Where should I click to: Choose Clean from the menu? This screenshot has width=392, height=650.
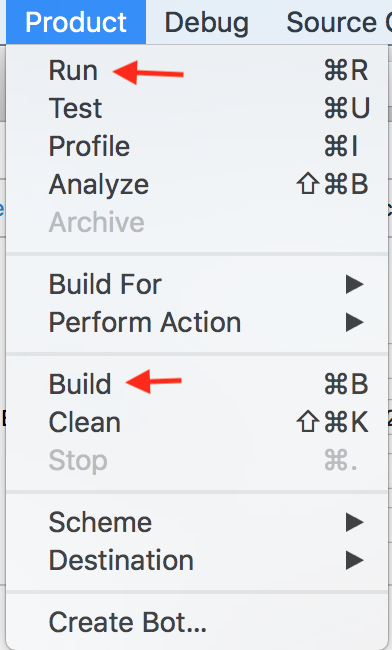point(197,422)
